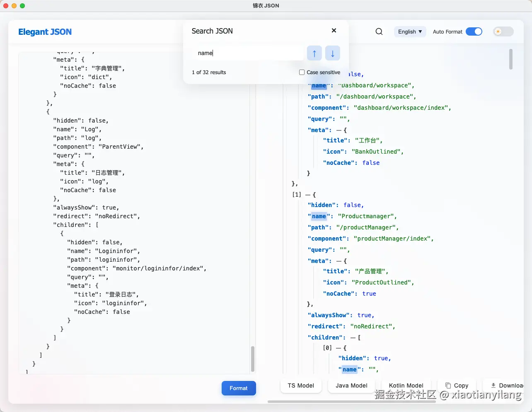Focus the Search JSON text field
532x412 pixels.
click(249, 53)
